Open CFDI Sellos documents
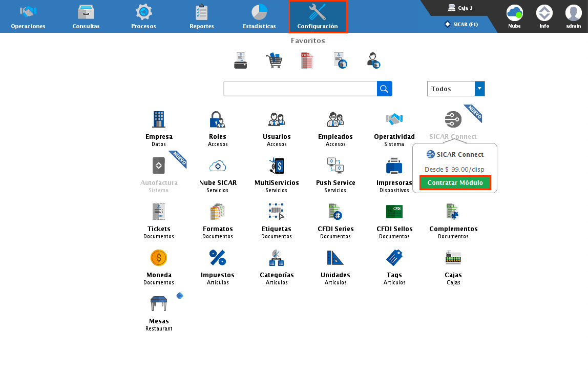This screenshot has width=588, height=372. tap(394, 212)
